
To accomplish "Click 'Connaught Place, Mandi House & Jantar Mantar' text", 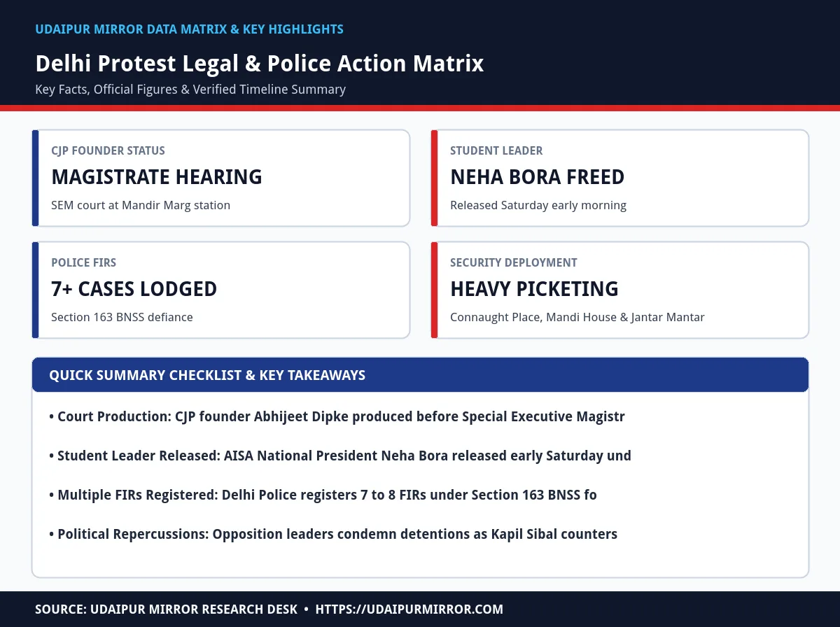I will point(577,317).
